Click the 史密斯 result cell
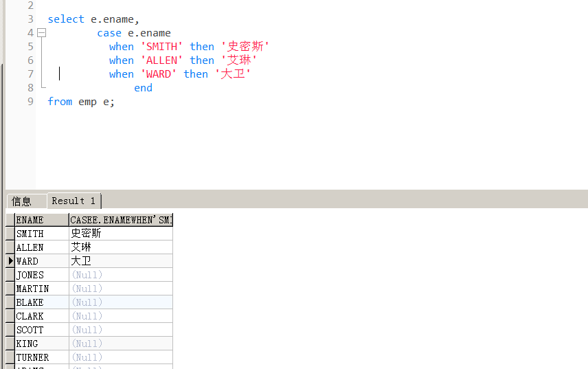Image resolution: width=588 pixels, height=369 pixels. [121, 234]
